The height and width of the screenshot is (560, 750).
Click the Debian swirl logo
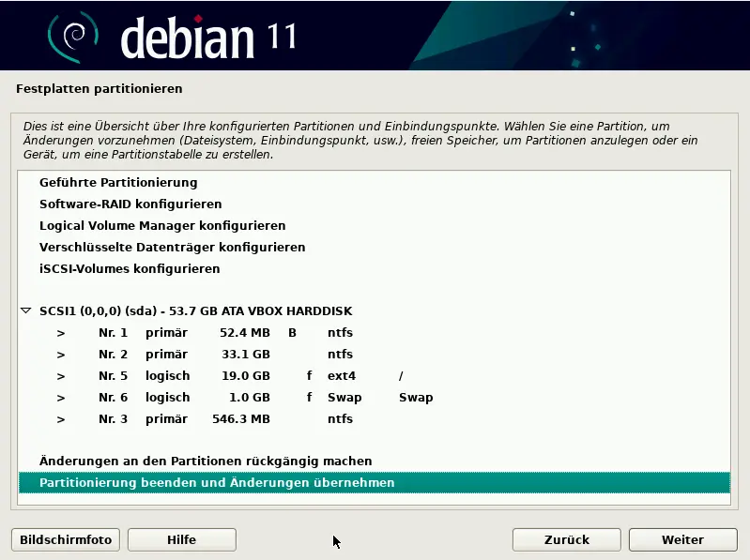[x=73, y=36]
